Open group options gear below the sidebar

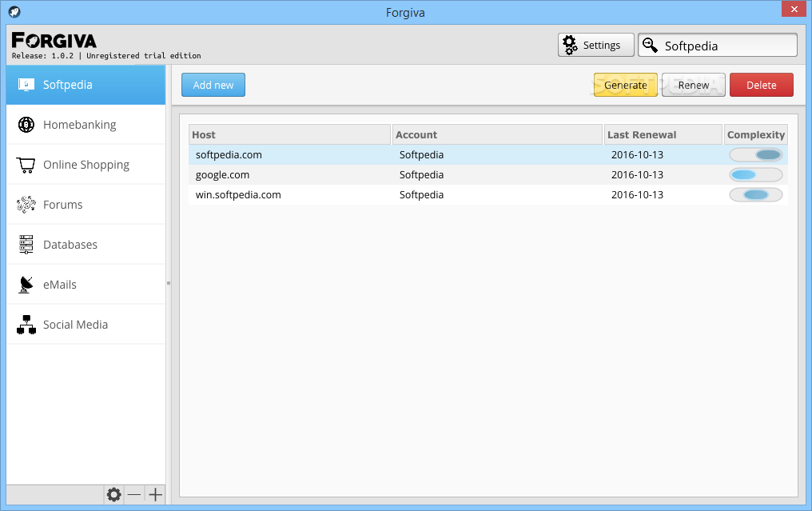114,495
